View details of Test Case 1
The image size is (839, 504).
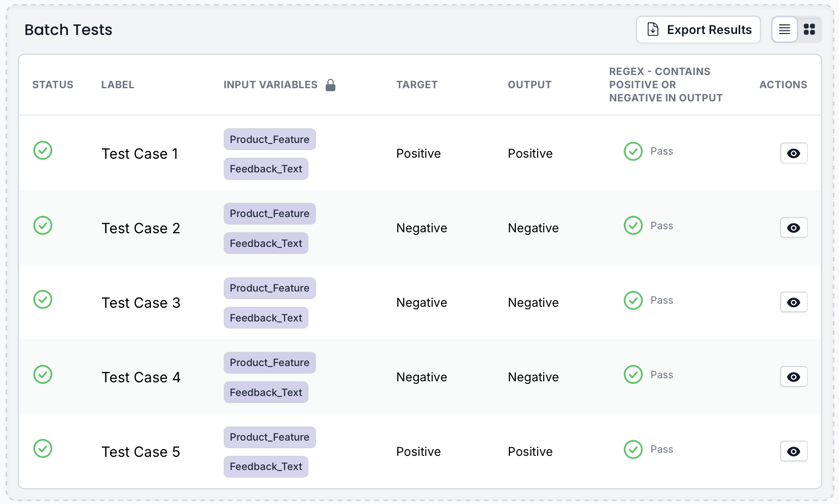click(x=794, y=153)
